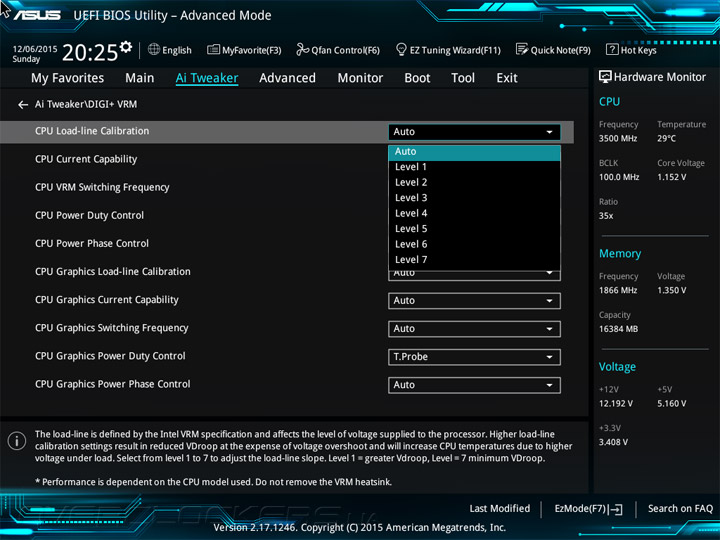Click Last Modified in the footer
Viewport: 720px width, 540px height.
pyautogui.click(x=500, y=509)
